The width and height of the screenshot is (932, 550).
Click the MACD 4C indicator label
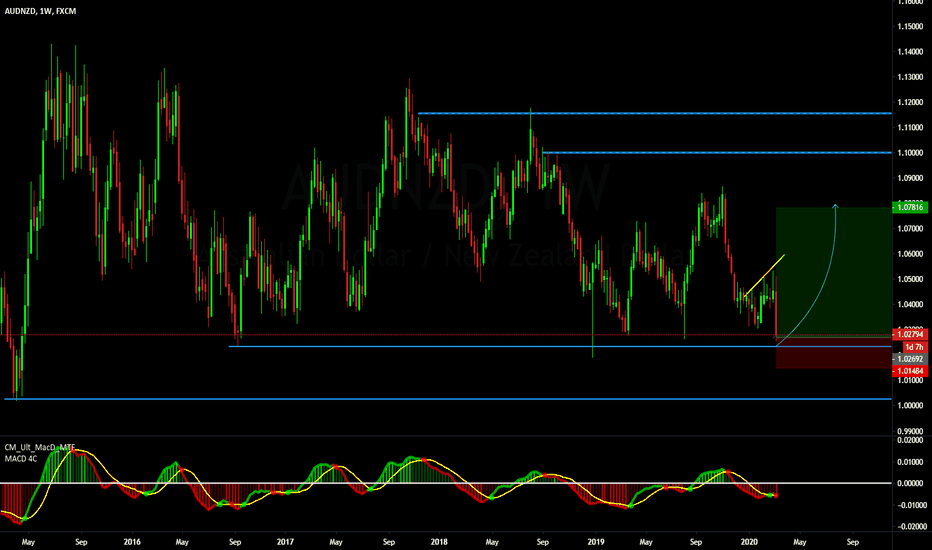coord(21,459)
